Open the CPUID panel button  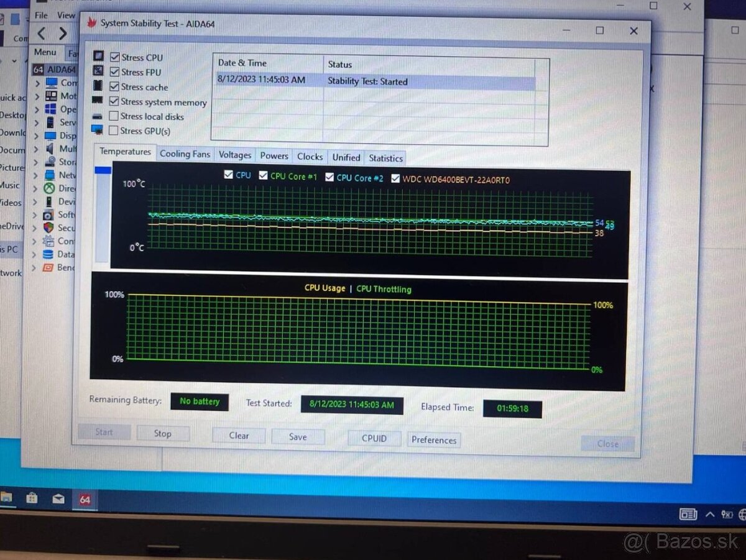pos(374,438)
